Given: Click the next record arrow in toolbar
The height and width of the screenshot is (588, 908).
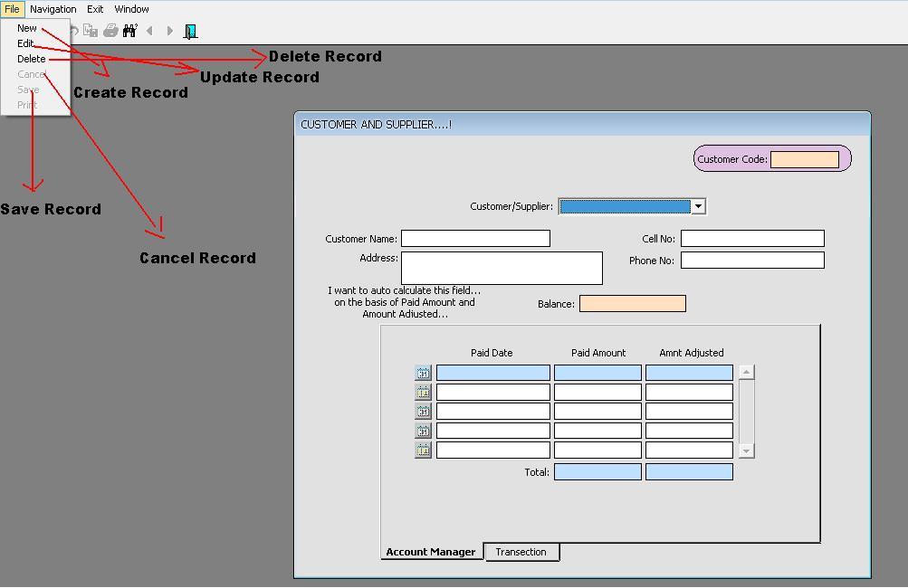Looking at the screenshot, I should coord(169,31).
